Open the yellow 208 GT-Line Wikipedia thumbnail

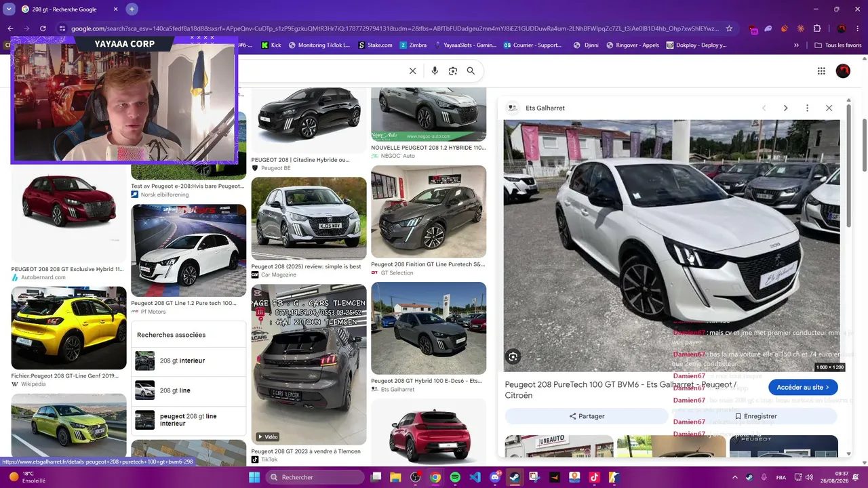click(69, 328)
